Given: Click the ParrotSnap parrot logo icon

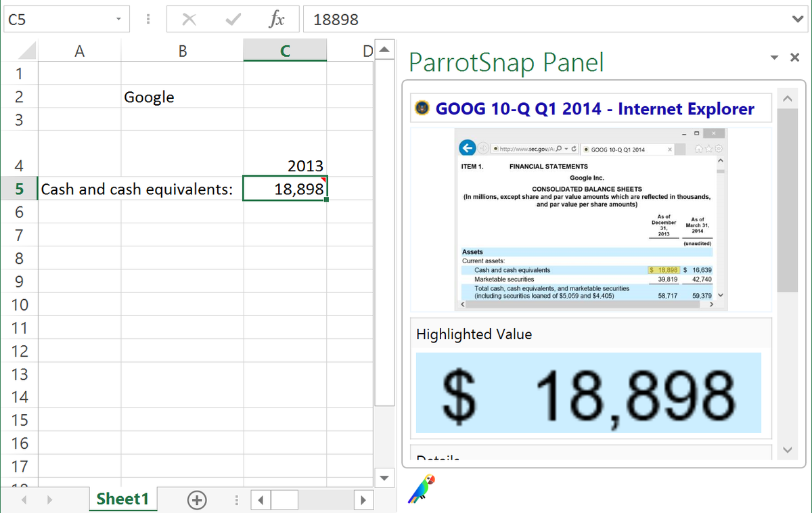Looking at the screenshot, I should click(x=422, y=487).
